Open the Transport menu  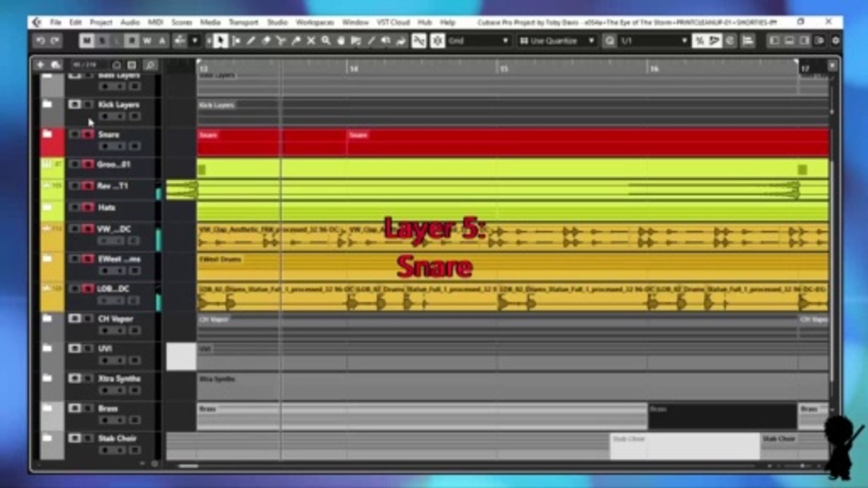[x=243, y=22]
